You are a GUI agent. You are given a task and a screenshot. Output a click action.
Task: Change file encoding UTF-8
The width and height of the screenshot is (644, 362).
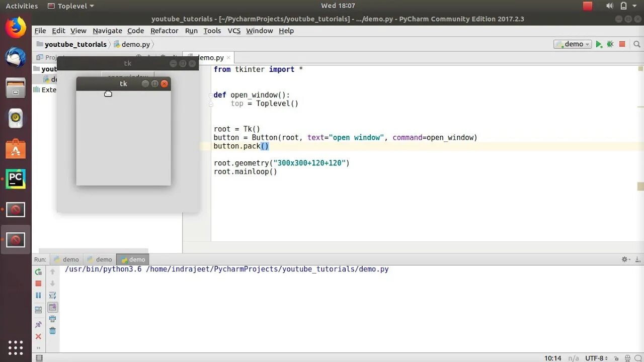pyautogui.click(x=596, y=358)
